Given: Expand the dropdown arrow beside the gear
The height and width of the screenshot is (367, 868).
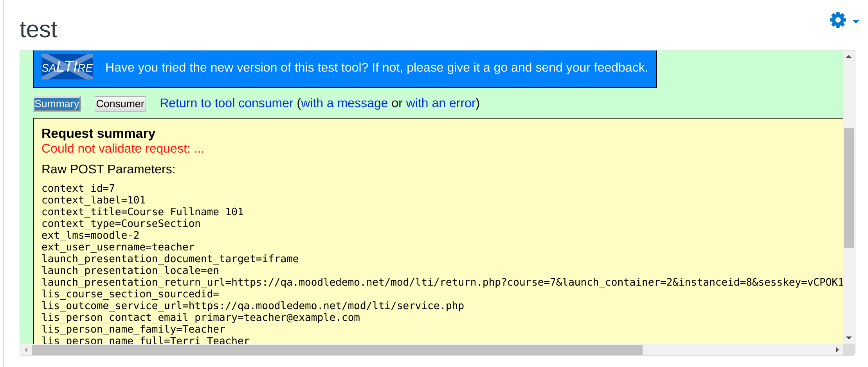Looking at the screenshot, I should pyautogui.click(x=856, y=22).
